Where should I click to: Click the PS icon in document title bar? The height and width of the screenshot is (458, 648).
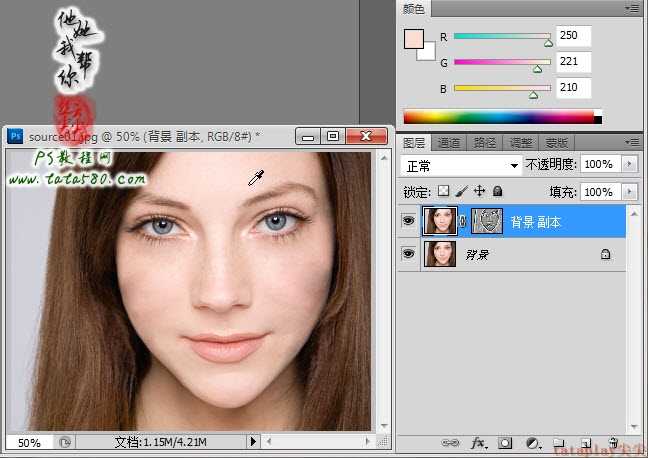point(15,136)
